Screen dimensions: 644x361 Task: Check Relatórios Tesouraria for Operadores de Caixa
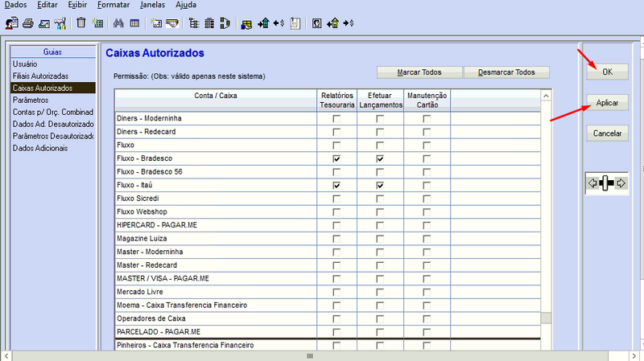pos(336,318)
